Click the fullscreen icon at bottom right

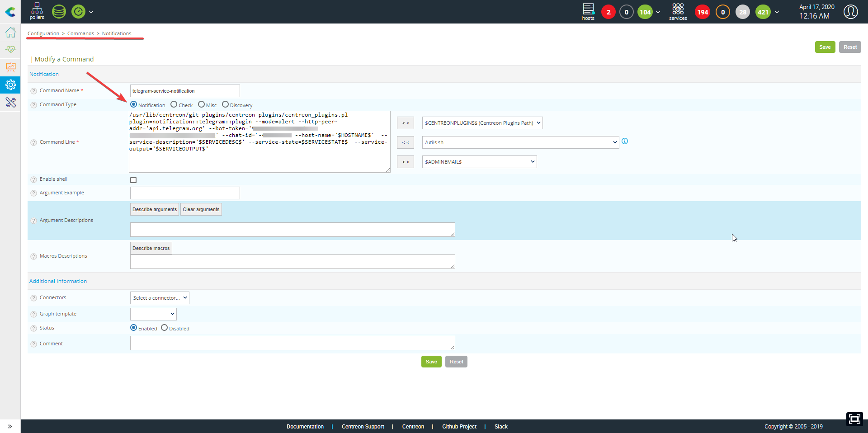(854, 419)
